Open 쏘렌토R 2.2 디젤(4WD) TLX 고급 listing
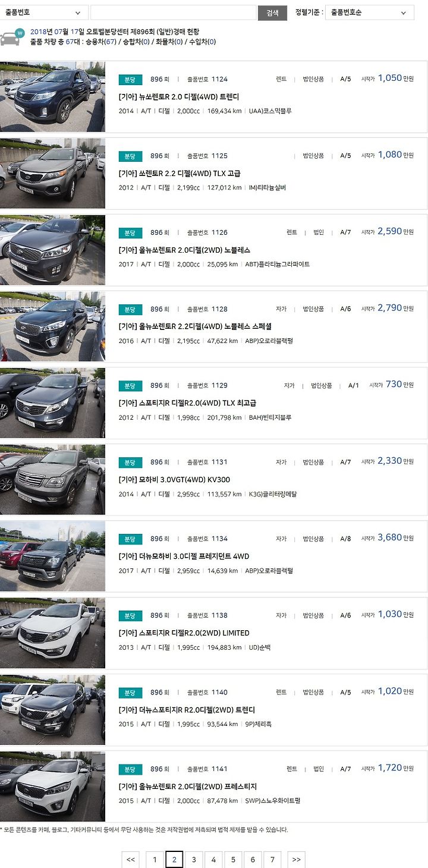The height and width of the screenshot is (868, 428). [180, 174]
